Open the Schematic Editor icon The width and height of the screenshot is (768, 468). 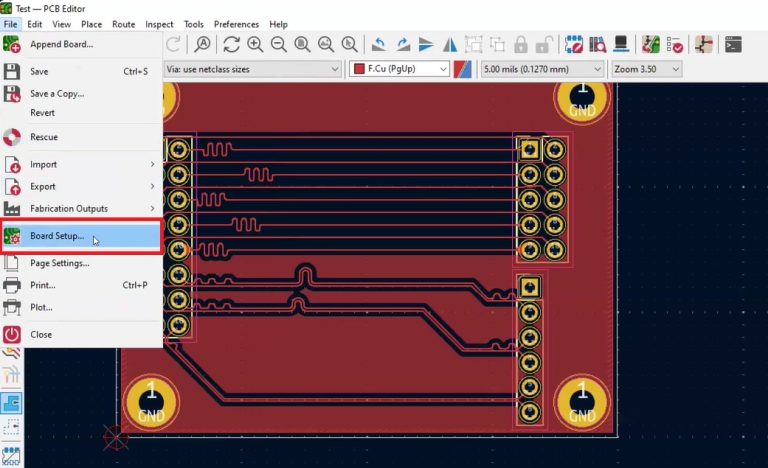[704, 45]
